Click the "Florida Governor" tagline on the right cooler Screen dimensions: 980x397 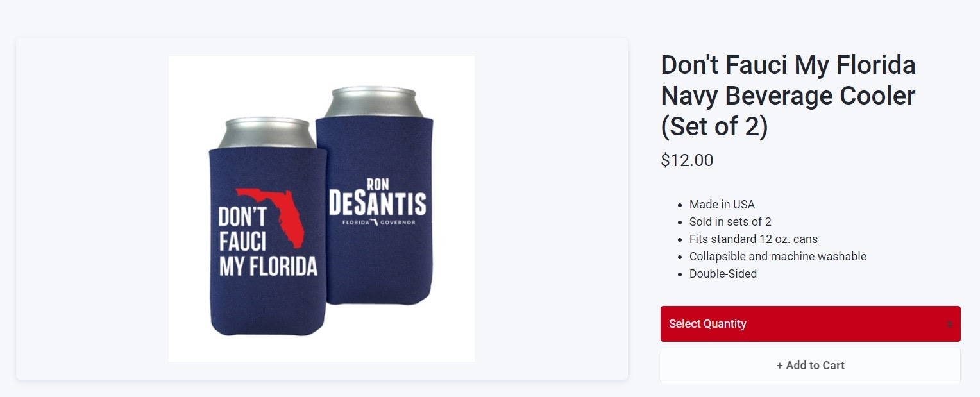coord(378,223)
